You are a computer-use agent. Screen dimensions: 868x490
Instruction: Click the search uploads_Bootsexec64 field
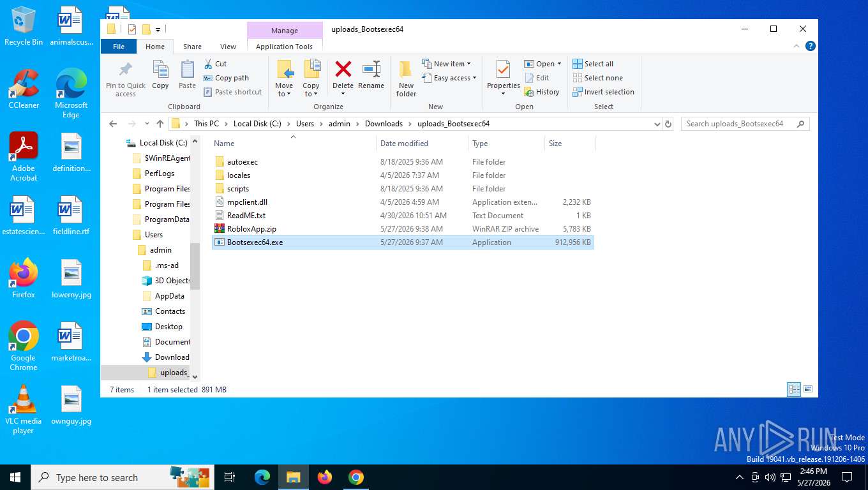[x=745, y=124]
